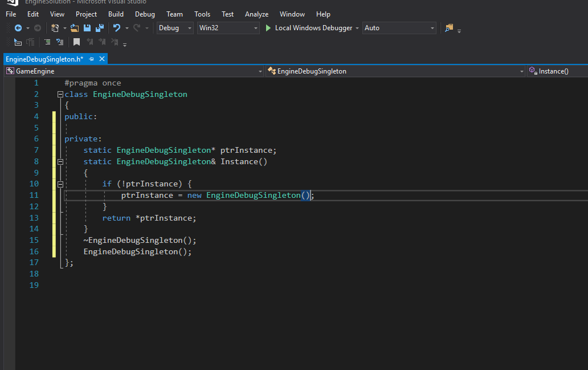
Task: Open the Win32 platform dropdown
Action: pos(228,27)
